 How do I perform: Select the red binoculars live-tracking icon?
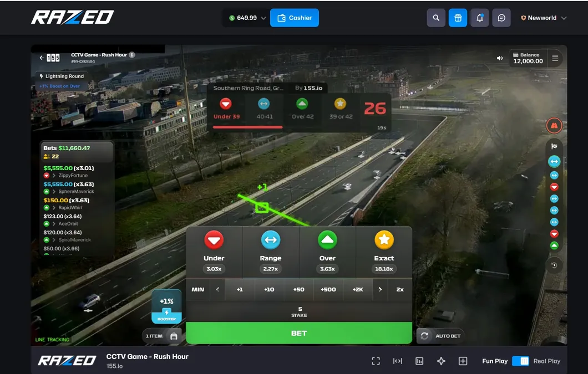pos(554,125)
